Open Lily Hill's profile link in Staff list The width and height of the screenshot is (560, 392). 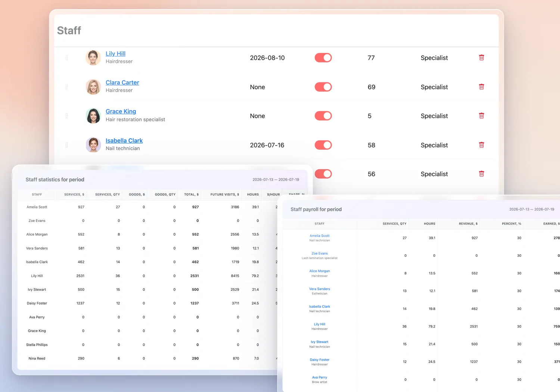point(115,54)
